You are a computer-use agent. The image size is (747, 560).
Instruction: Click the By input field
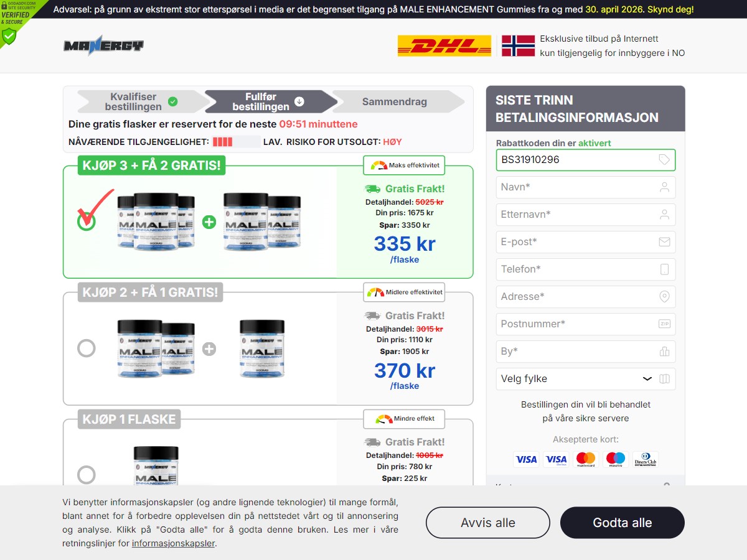coord(585,352)
